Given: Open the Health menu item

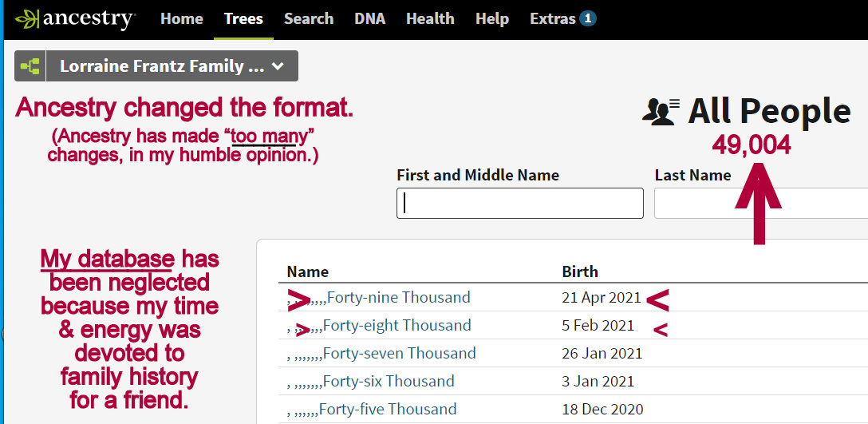Looking at the screenshot, I should tap(430, 19).
